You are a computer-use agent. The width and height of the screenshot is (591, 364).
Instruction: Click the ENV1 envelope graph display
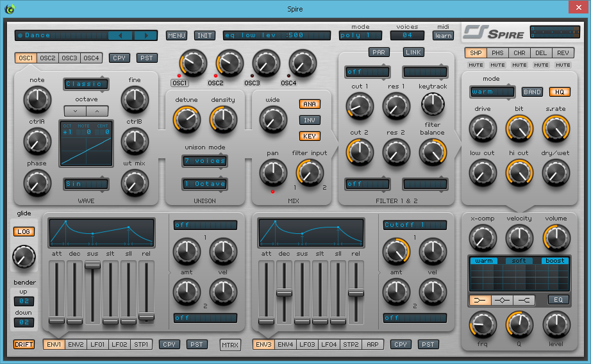[x=102, y=233]
